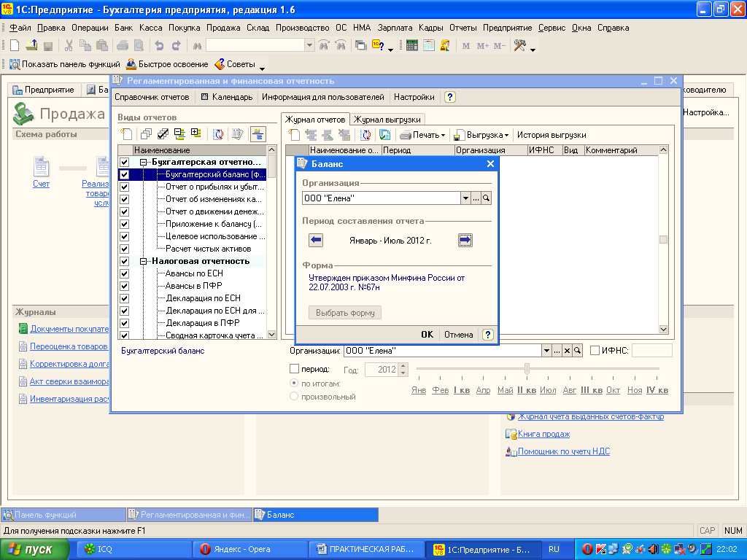The width and height of the screenshot is (747, 560).
Task: Click help icon next to Настройки
Action: (449, 97)
